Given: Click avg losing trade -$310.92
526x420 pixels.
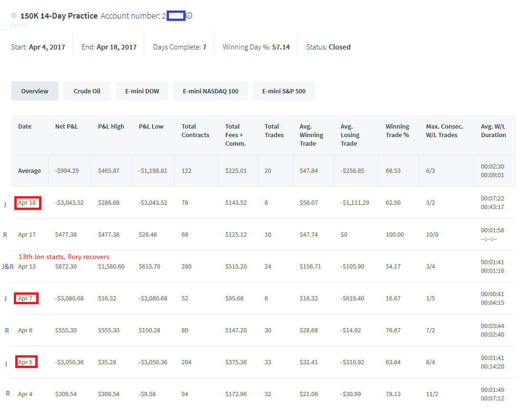Looking at the screenshot, I should pyautogui.click(x=352, y=362).
